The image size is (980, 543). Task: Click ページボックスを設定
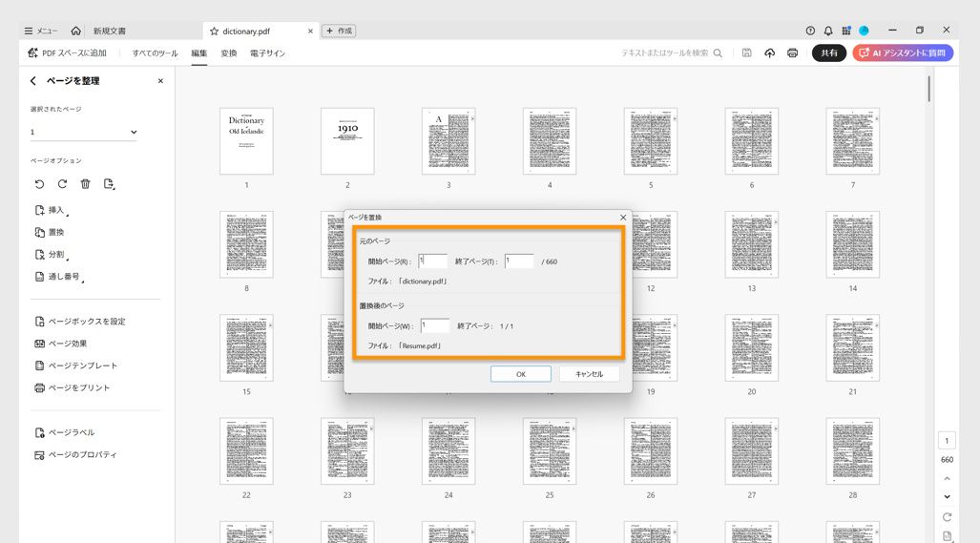[80, 322]
